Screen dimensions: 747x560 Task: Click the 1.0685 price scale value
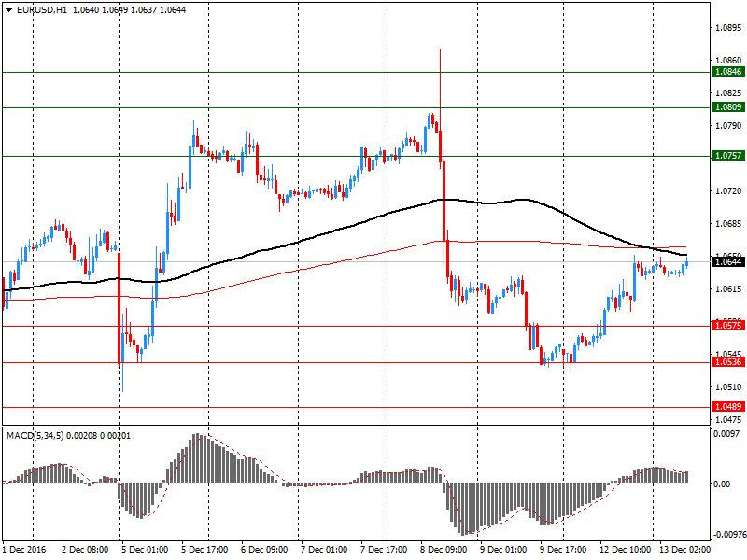point(728,224)
